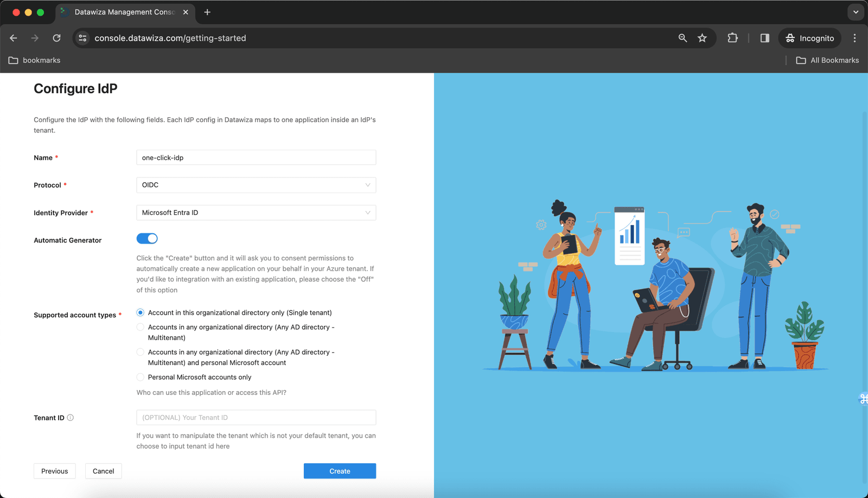
Task: Select the Datawiza Management Console tab
Action: point(125,12)
